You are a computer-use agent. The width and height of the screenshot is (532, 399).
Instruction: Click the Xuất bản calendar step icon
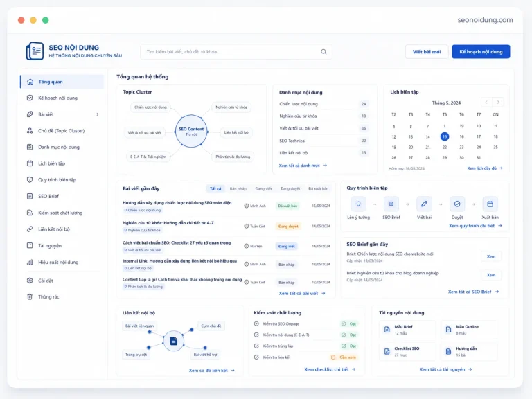point(490,204)
